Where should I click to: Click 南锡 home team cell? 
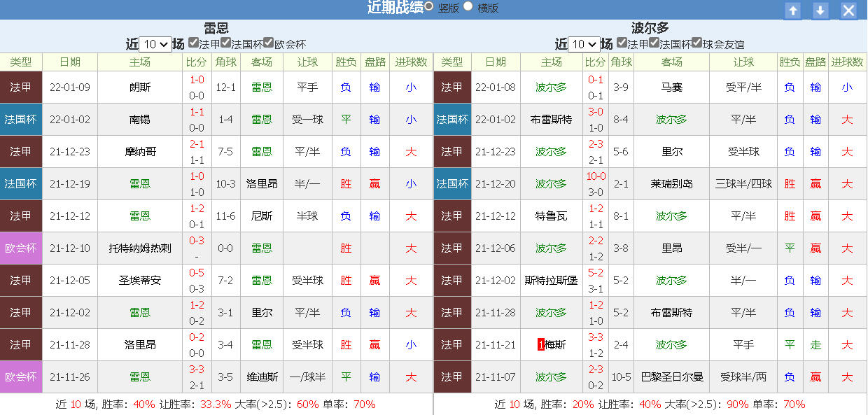click(x=140, y=120)
